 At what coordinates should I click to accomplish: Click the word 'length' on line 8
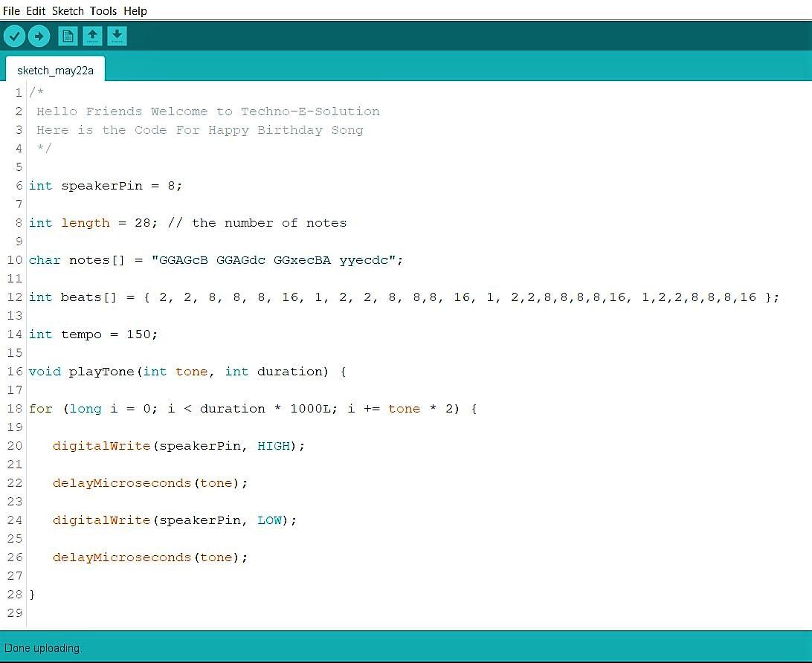86,223
